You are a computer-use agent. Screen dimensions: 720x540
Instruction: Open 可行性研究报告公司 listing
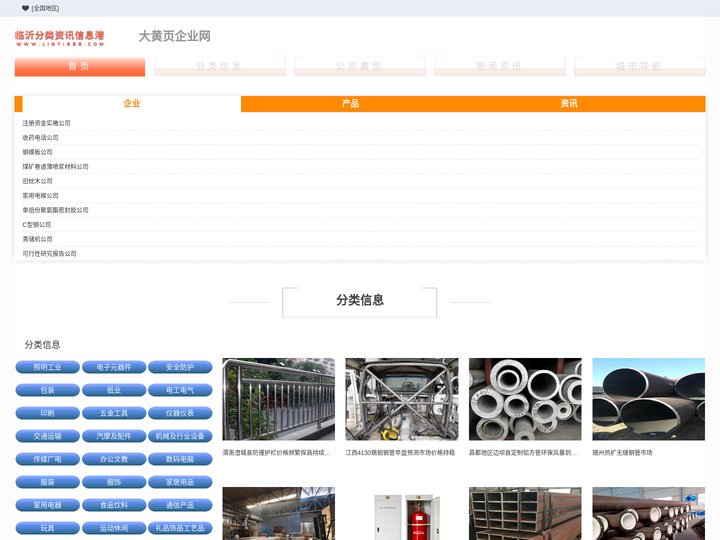tap(50, 254)
